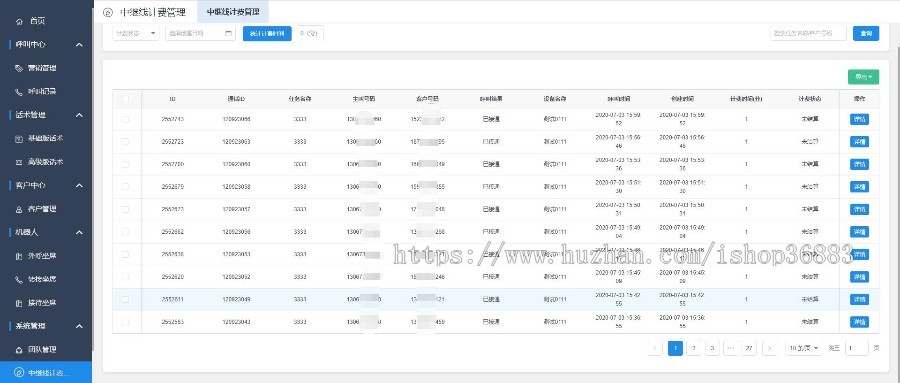Tick checkbox for row with call ID 120923049

pyautogui.click(x=125, y=299)
